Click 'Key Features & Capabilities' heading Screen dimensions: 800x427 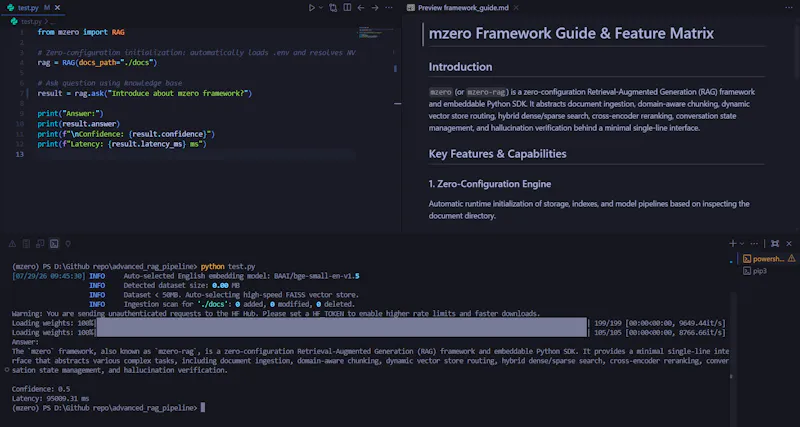[497, 154]
